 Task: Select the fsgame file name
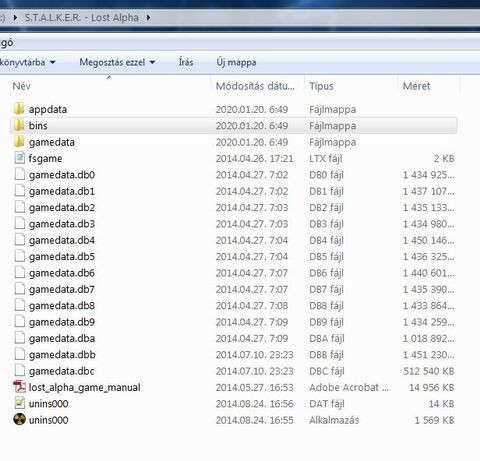point(45,159)
